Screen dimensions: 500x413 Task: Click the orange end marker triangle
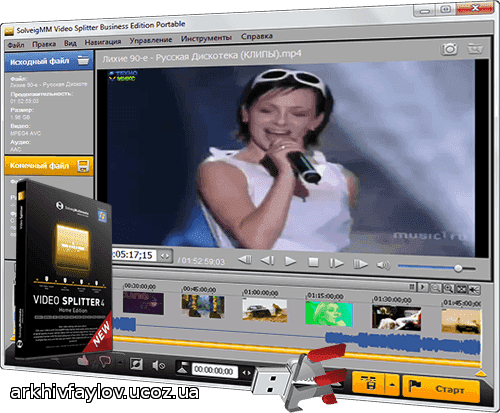[481, 374]
